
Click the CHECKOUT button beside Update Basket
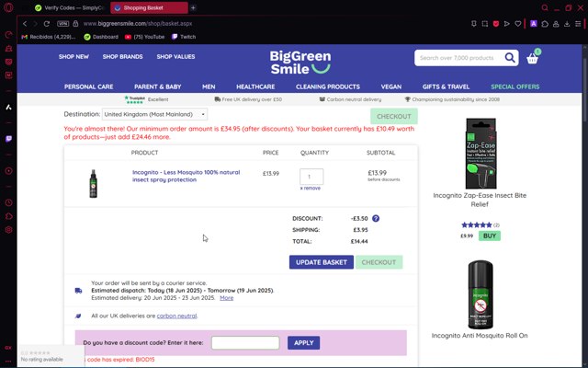379,262
